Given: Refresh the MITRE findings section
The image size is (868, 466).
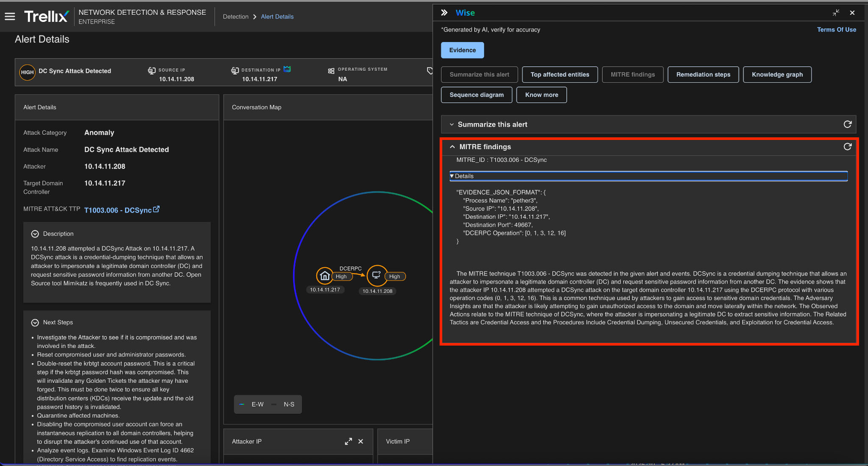Looking at the screenshot, I should click(x=847, y=147).
